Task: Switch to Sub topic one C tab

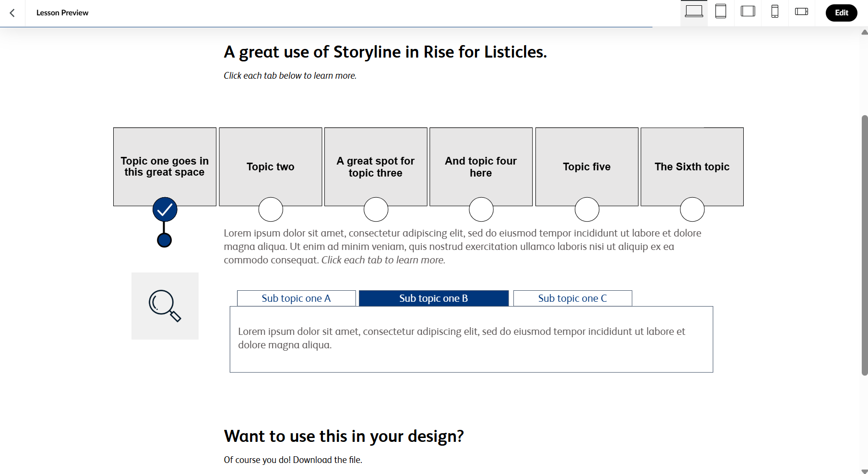Action: pyautogui.click(x=572, y=298)
